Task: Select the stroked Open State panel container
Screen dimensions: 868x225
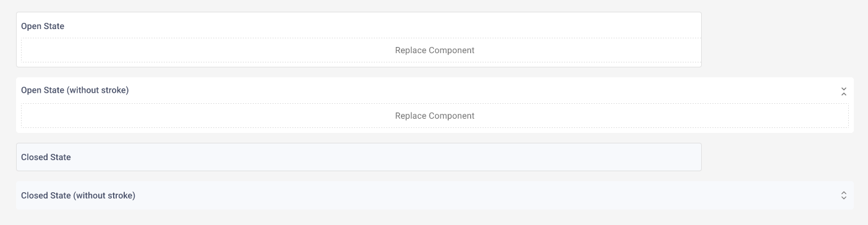Action: [359, 40]
